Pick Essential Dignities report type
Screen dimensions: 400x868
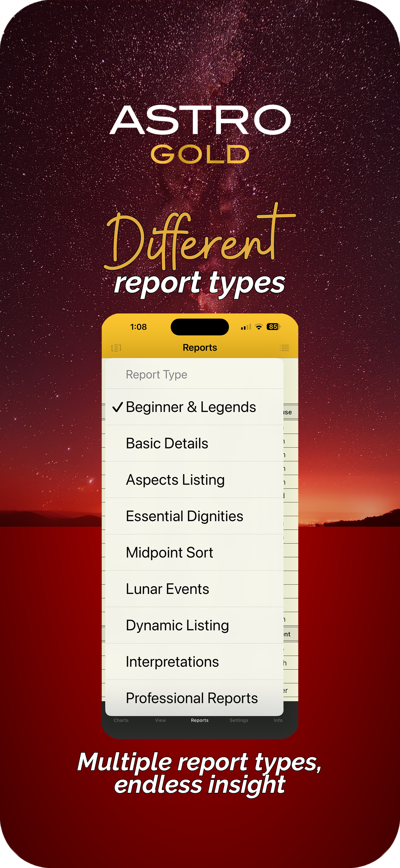(x=194, y=516)
